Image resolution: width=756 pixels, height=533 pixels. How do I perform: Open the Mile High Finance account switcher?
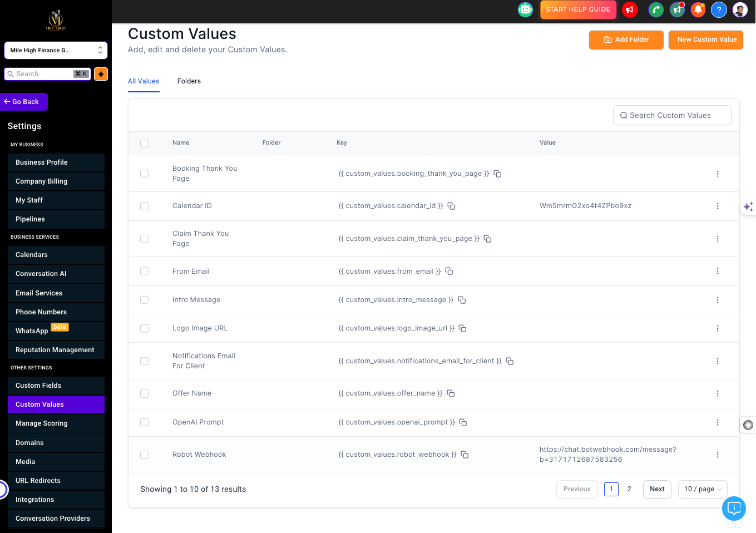tap(56, 50)
